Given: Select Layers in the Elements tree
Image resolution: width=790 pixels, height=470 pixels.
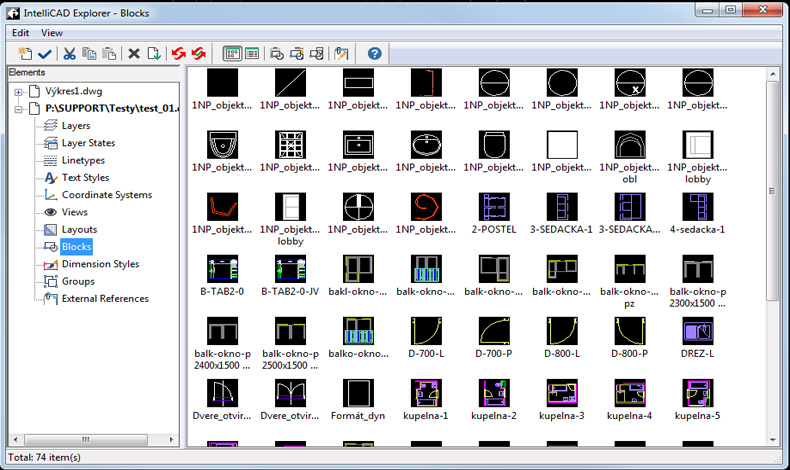Looking at the screenshot, I should [x=76, y=126].
